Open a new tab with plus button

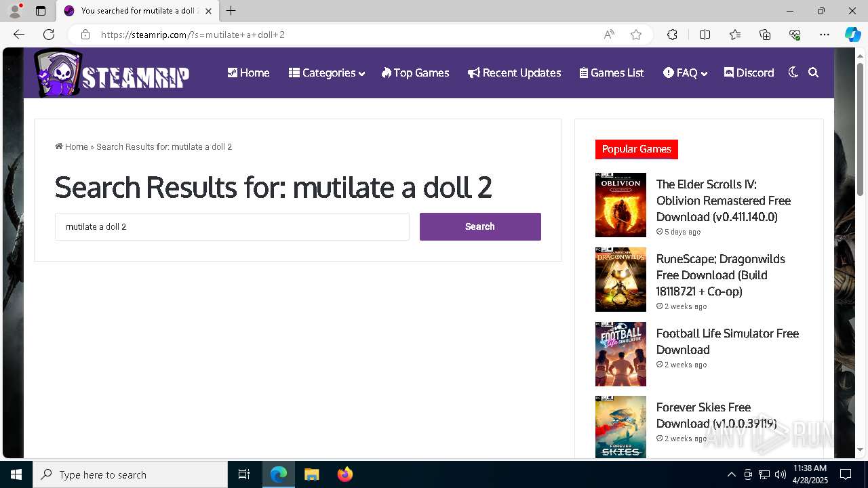(231, 11)
